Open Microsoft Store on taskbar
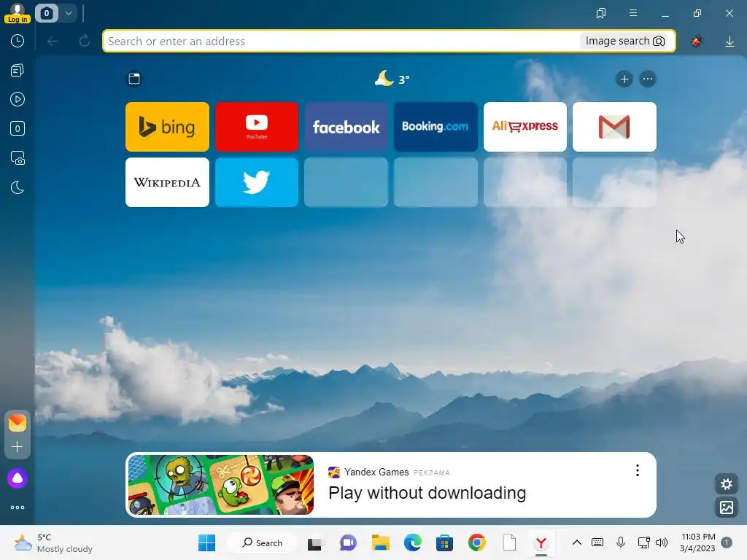747x560 pixels. click(x=444, y=542)
